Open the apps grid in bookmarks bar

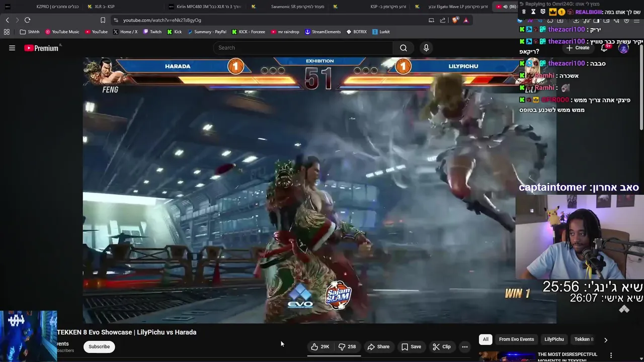pos(7,32)
